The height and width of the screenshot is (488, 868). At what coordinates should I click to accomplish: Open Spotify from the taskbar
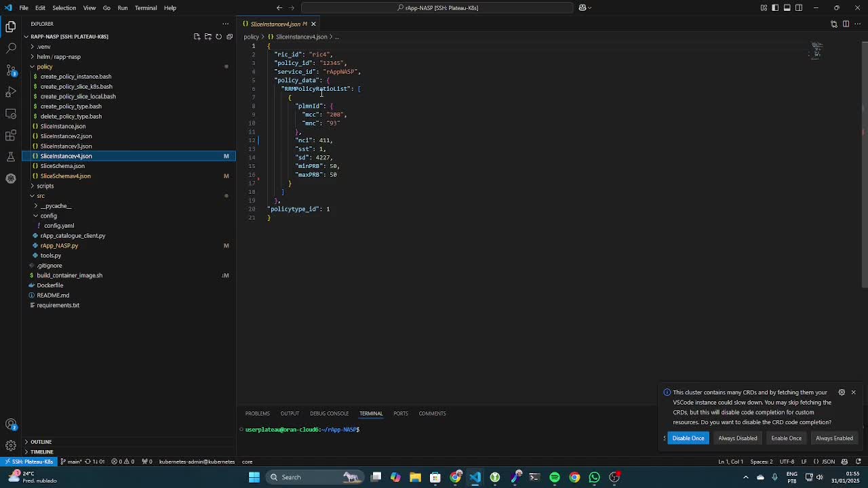point(555,477)
